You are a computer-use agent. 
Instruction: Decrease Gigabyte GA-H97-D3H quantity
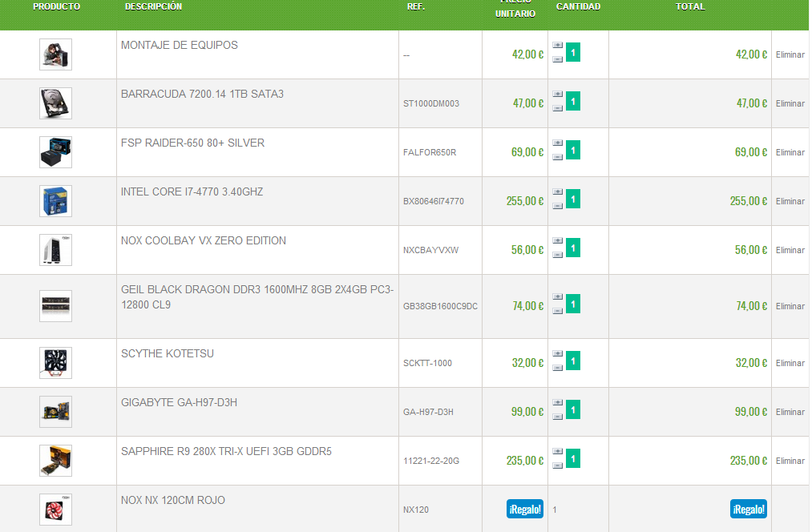(x=557, y=417)
